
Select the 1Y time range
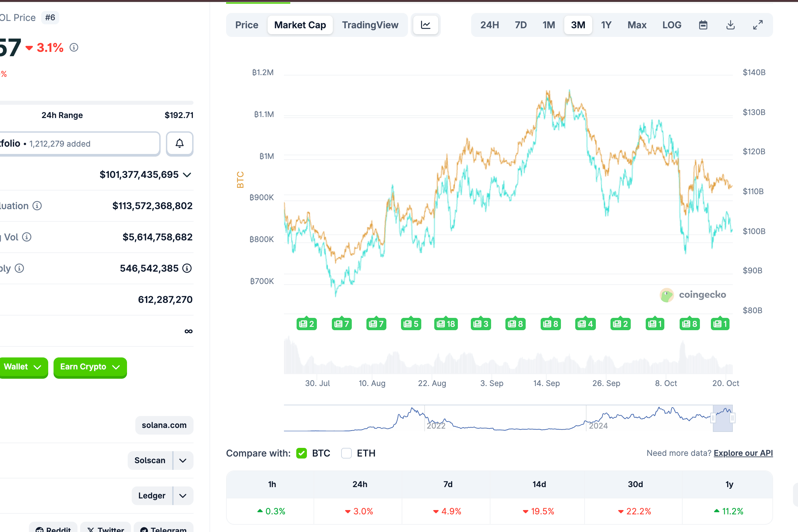point(606,25)
